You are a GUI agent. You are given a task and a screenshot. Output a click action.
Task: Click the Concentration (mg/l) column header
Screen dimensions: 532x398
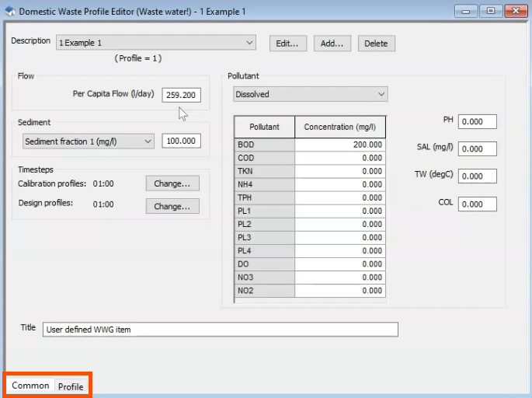(340, 127)
